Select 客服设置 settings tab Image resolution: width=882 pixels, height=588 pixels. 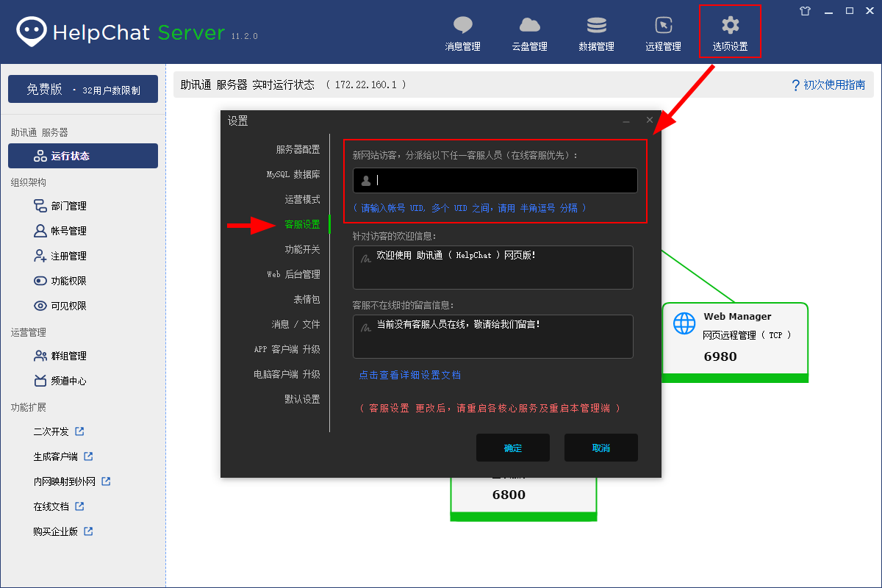pos(303,224)
